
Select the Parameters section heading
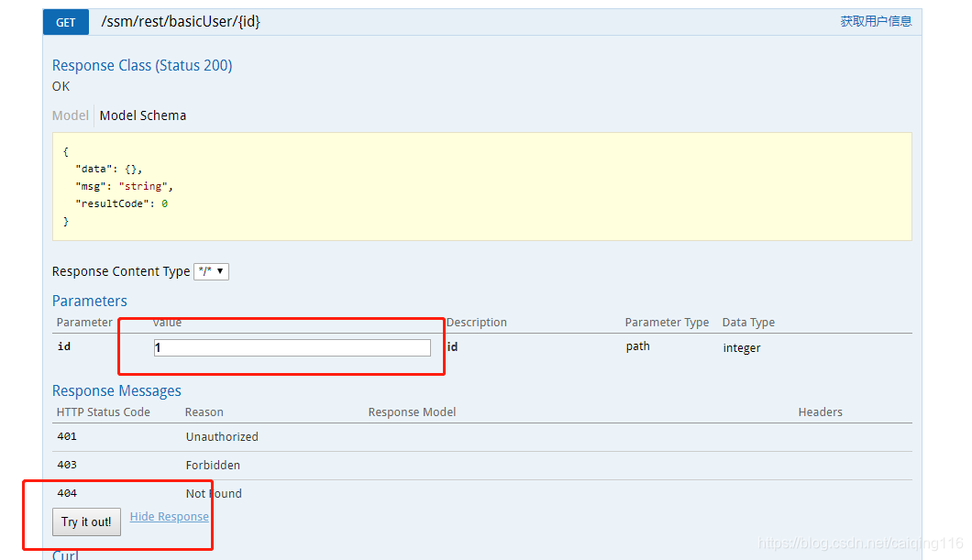[89, 301]
